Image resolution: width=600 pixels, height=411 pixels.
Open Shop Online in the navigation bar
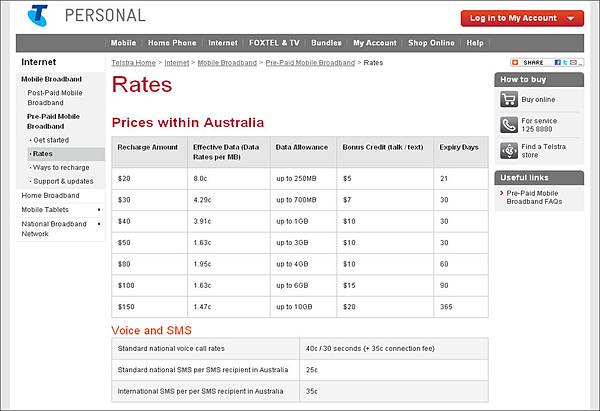[x=431, y=43]
